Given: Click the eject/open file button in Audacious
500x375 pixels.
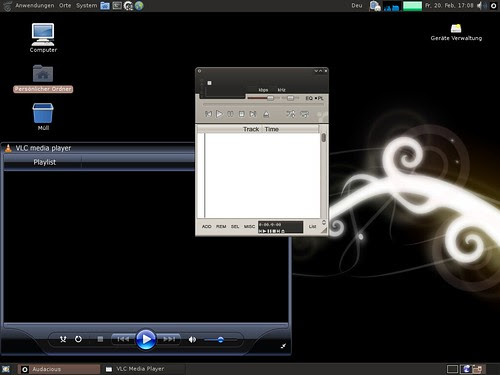Looking at the screenshot, I should point(266,114).
